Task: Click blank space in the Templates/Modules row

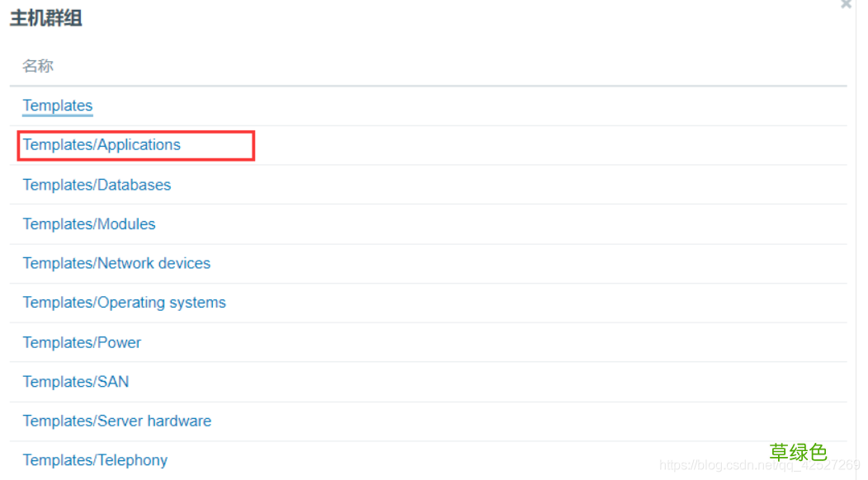Action: [495, 224]
